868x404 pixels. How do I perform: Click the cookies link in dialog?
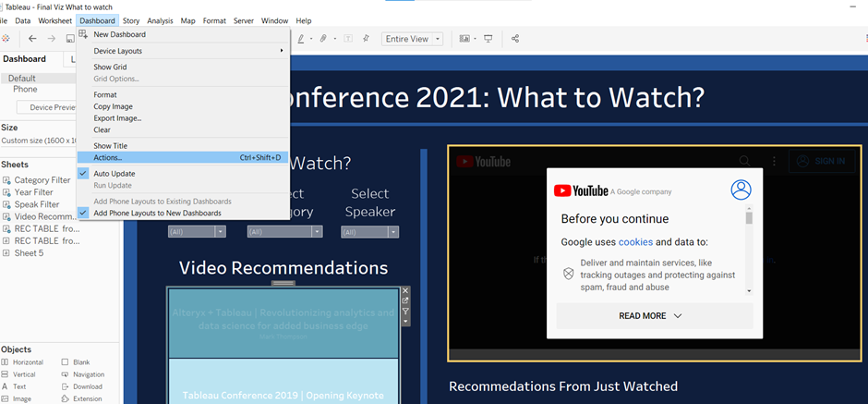[x=635, y=242]
